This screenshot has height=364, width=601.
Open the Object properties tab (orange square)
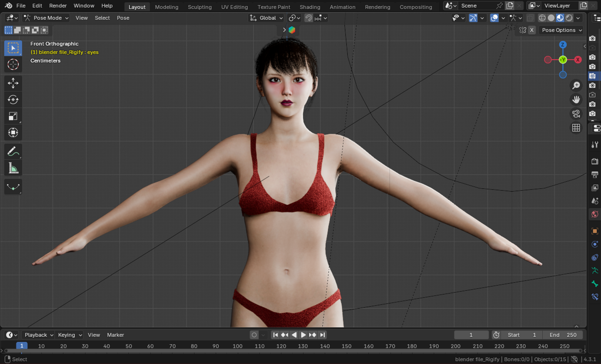(x=595, y=231)
